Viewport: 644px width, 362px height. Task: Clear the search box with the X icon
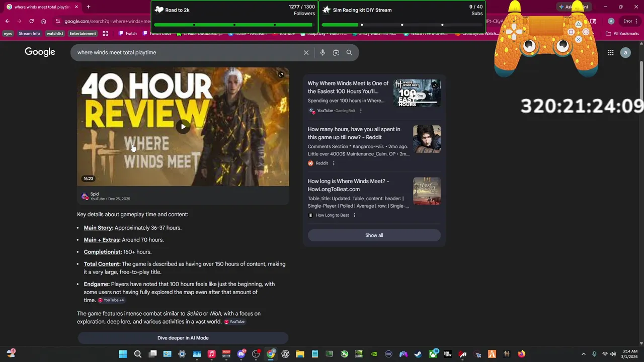306,52
